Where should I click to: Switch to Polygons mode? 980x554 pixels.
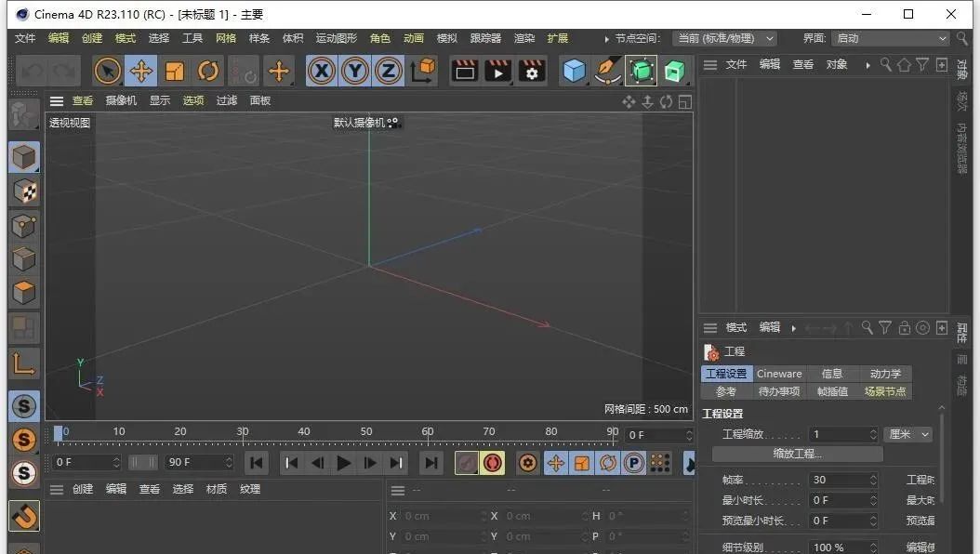point(24,293)
